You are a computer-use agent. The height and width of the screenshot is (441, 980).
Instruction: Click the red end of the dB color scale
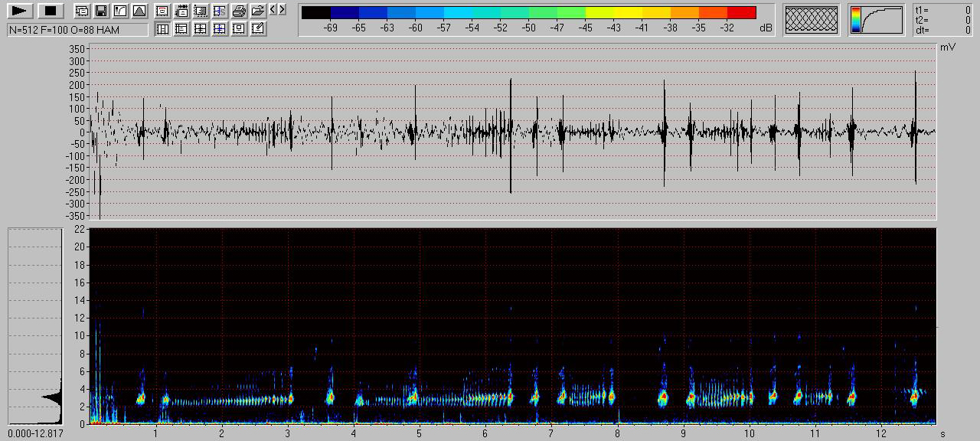click(741, 12)
